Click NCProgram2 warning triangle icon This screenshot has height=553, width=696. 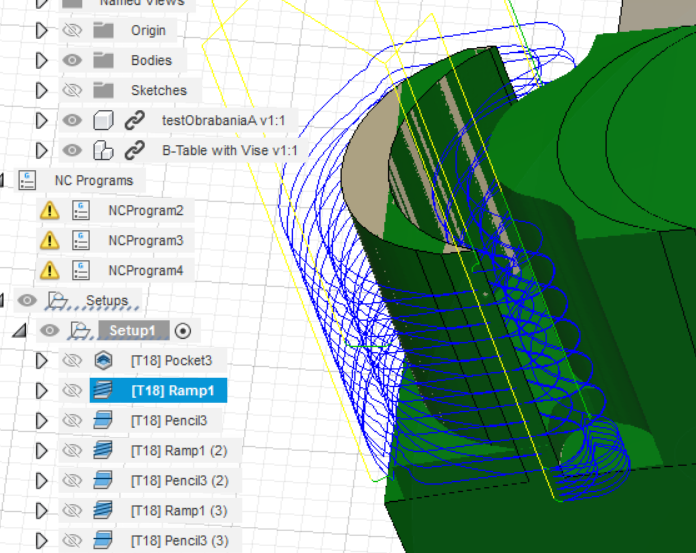[49, 210]
